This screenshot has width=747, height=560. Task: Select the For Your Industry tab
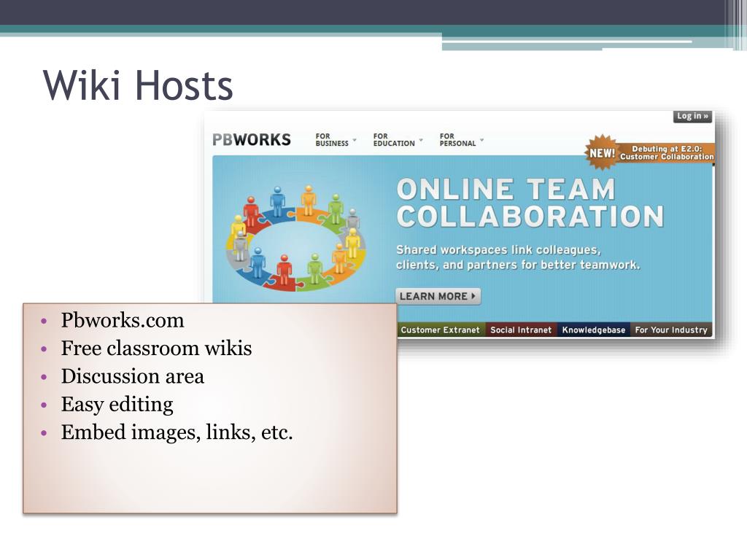click(671, 330)
